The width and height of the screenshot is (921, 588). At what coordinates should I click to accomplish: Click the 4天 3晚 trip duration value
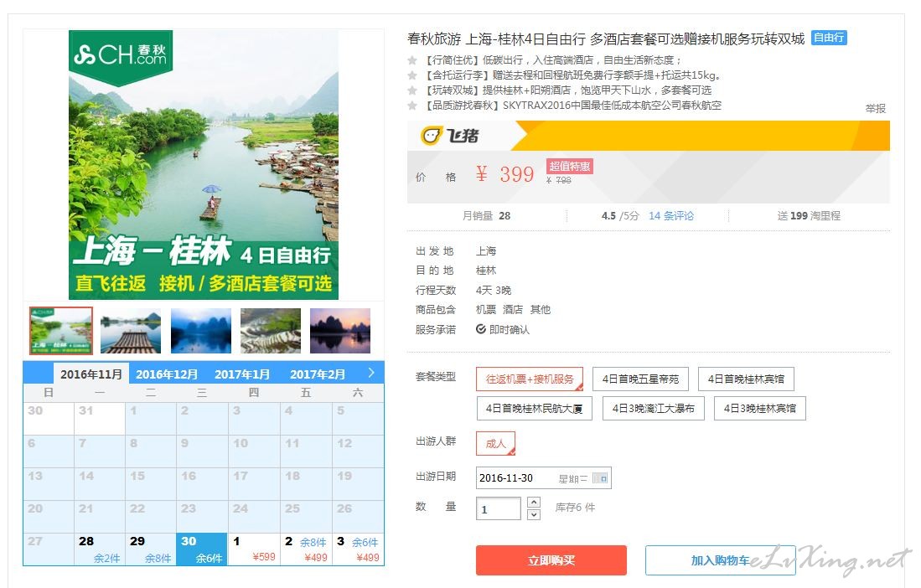494,291
